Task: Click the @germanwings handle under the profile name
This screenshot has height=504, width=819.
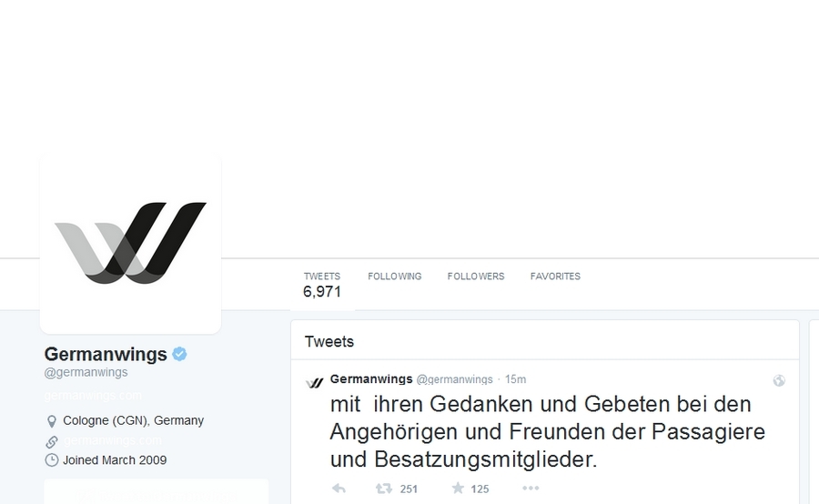Action: point(86,372)
